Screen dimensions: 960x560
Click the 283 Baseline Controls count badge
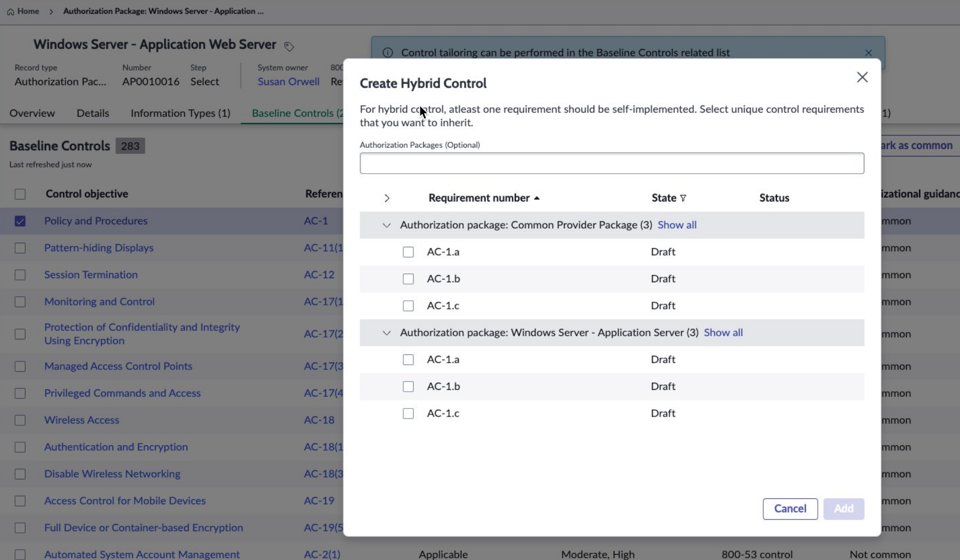point(130,146)
